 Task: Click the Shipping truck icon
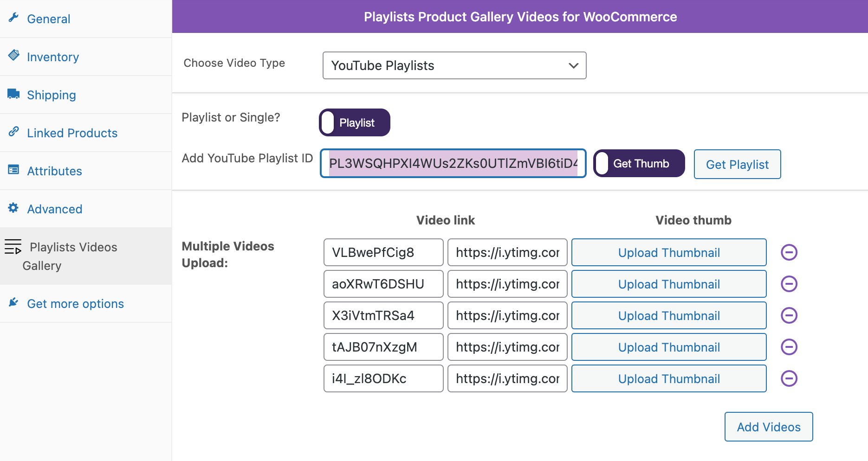(x=13, y=94)
